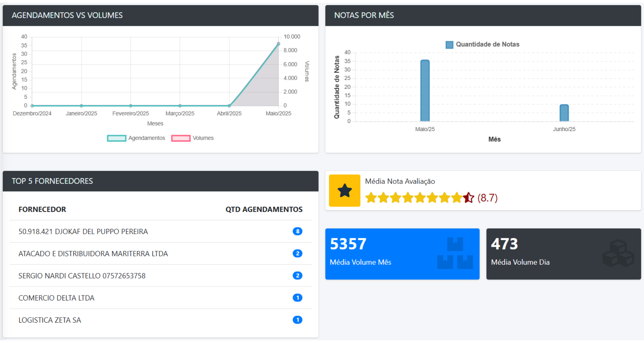Toggle the Volumes series via its legend
644x343 pixels.
(x=203, y=138)
